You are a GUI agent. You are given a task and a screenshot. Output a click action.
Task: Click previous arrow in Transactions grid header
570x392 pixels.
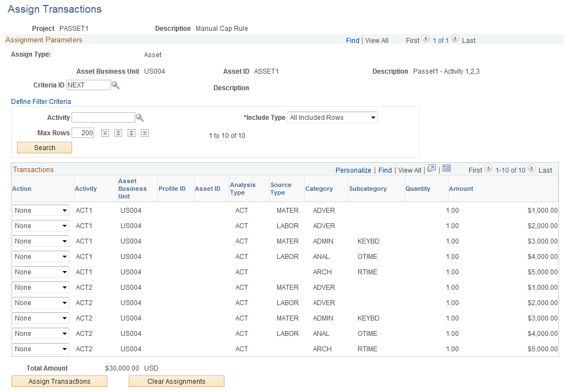click(489, 169)
